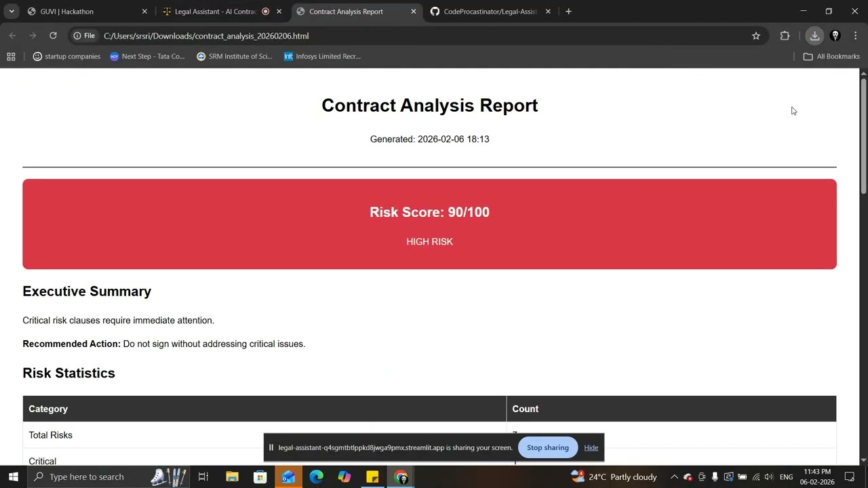Screen dimensions: 868x488
Task: Click the ENG language indicator
Action: point(786,476)
